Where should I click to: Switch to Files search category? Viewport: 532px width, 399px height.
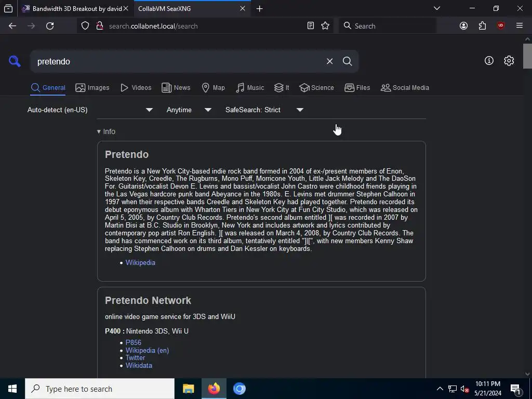[357, 87]
